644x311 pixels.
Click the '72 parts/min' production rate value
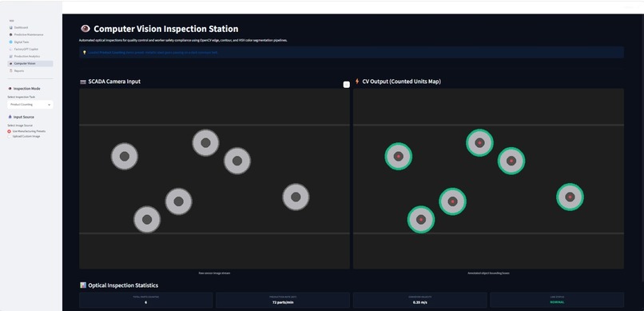tap(283, 302)
